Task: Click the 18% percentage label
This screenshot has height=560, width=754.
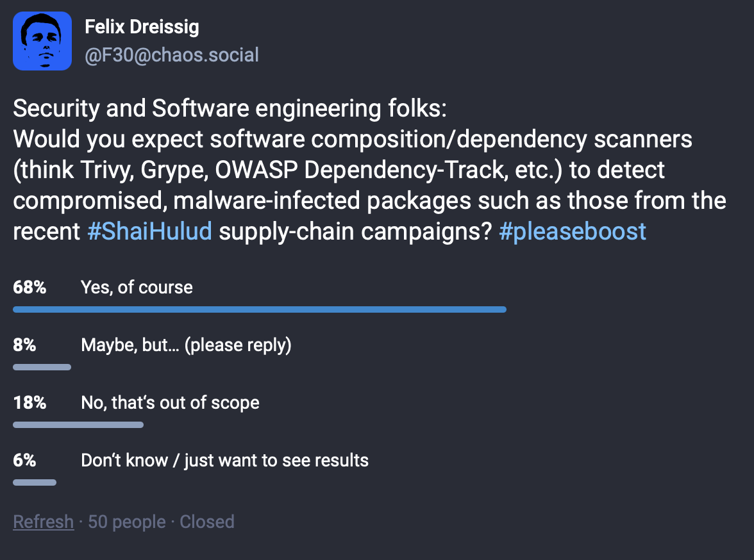Action: coord(29,403)
